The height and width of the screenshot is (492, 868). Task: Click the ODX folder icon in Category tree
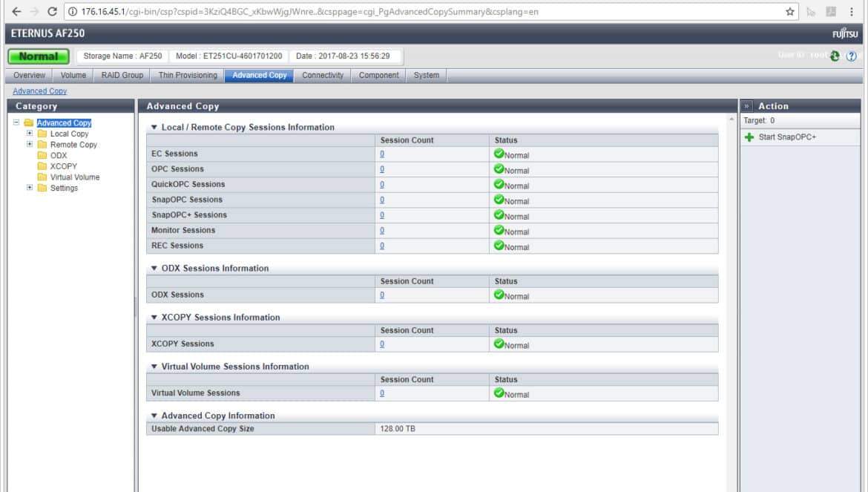pyautogui.click(x=42, y=156)
